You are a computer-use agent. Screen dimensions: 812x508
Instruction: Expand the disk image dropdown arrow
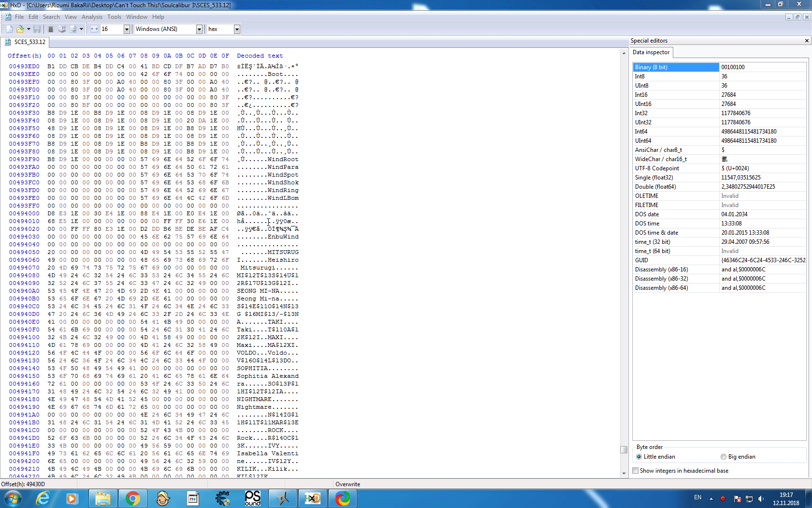click(x=81, y=29)
